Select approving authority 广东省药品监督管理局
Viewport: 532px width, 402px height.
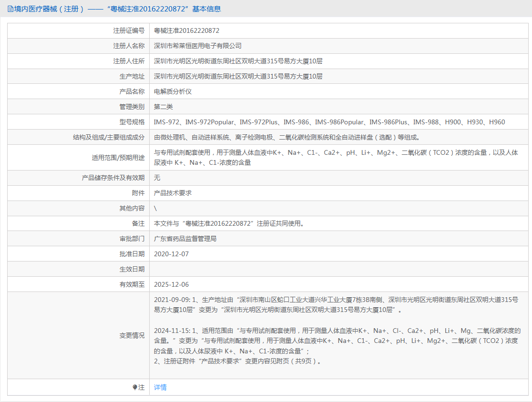tap(185, 239)
